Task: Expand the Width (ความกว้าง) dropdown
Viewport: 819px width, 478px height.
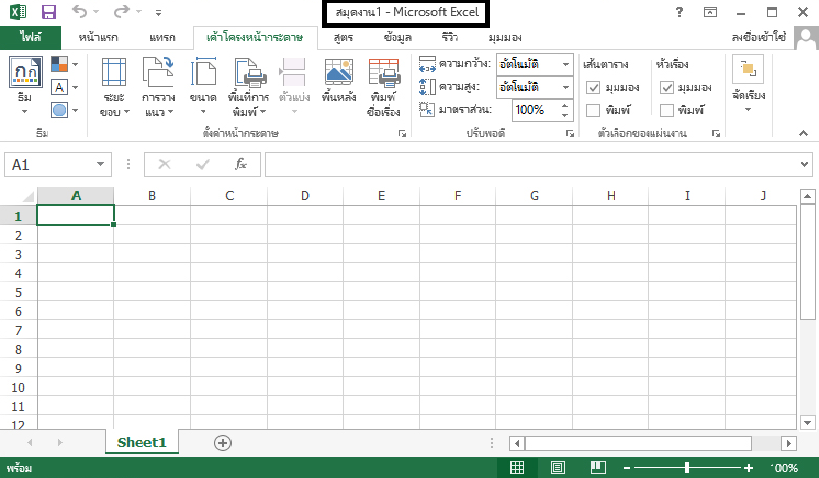Action: pyautogui.click(x=565, y=64)
